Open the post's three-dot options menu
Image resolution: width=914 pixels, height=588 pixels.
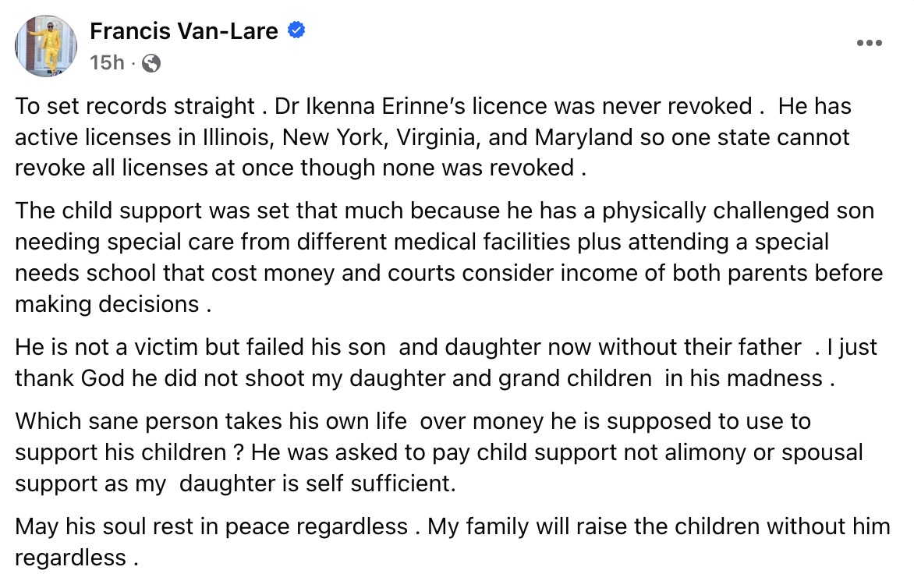869,44
